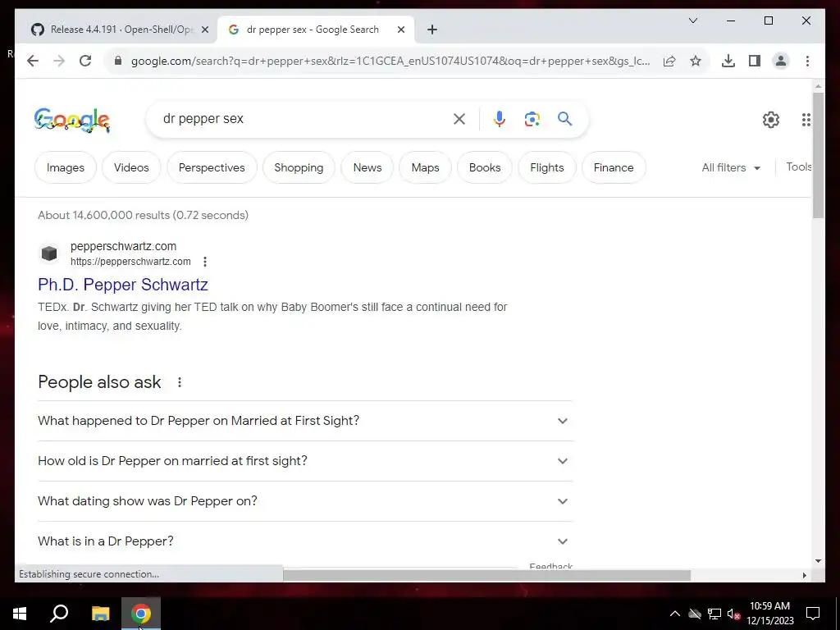Expand What is in a Dr Pepper question
Image resolution: width=840 pixels, height=630 pixels.
305,541
